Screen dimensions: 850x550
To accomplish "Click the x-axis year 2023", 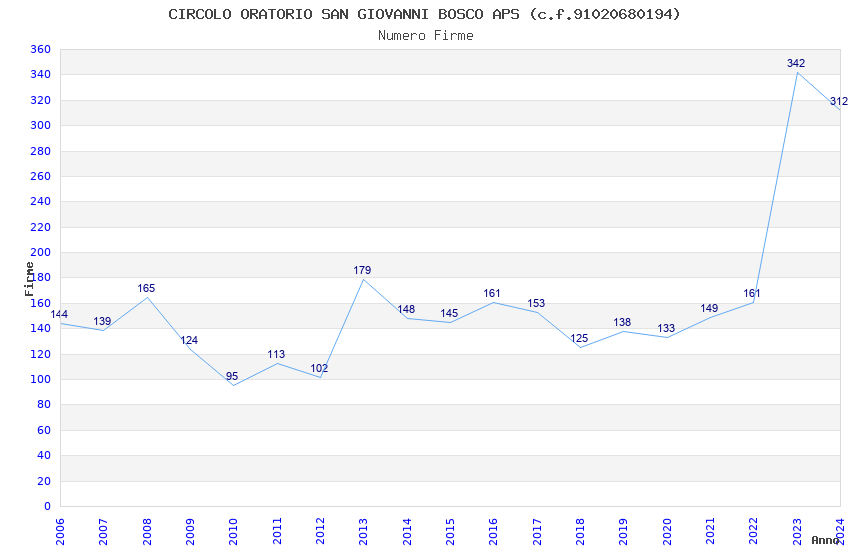I will (x=797, y=532).
